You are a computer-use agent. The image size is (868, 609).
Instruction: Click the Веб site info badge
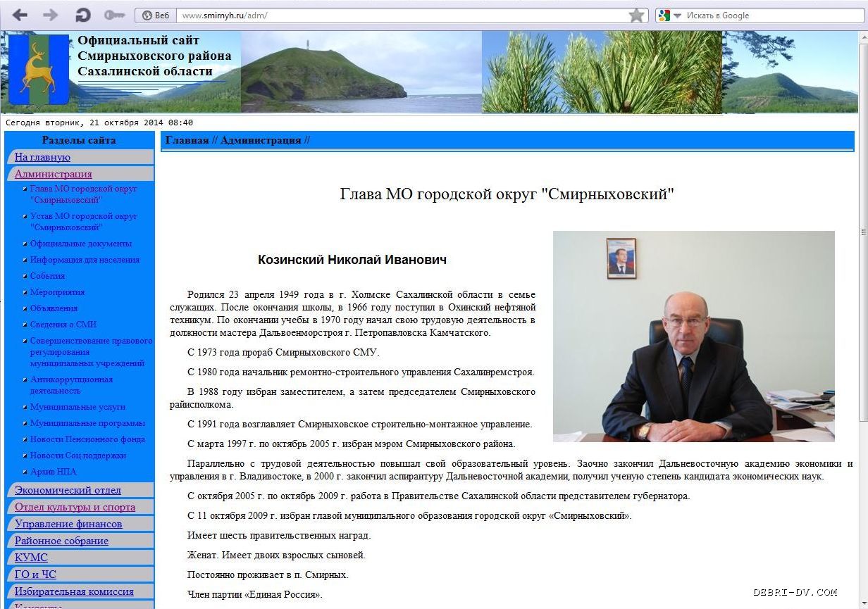point(156,15)
